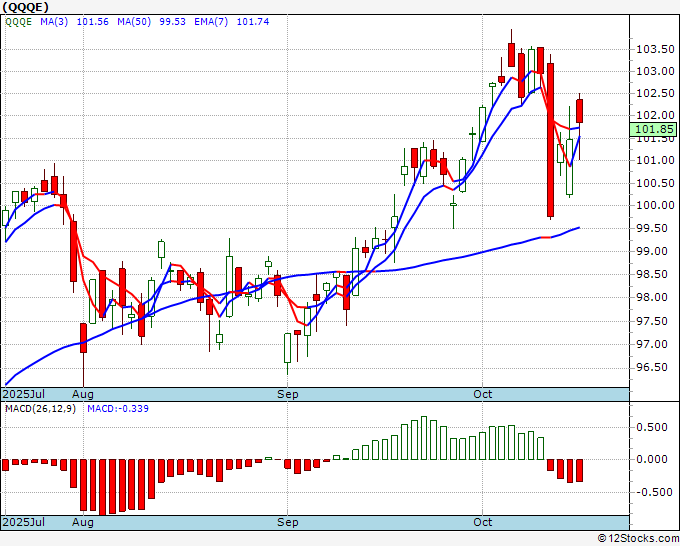Click Sep on MACD time axis
The height and width of the screenshot is (546, 680).
[288, 522]
